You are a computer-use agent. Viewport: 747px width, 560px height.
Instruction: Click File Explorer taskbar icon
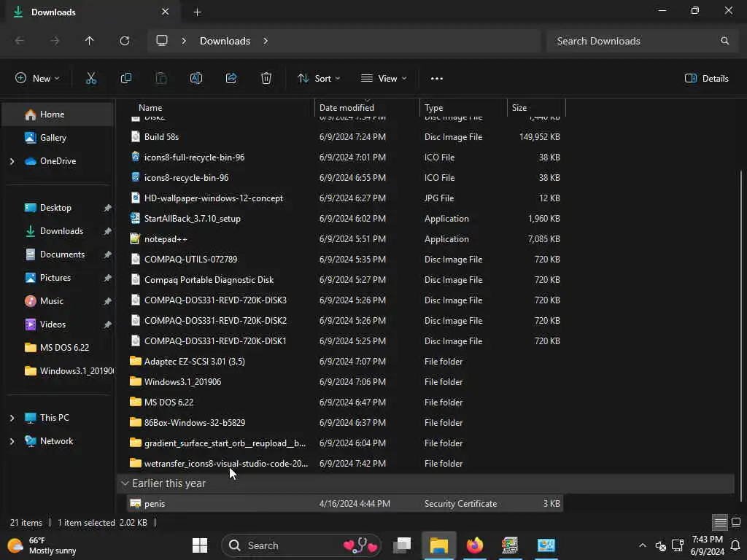click(x=438, y=545)
